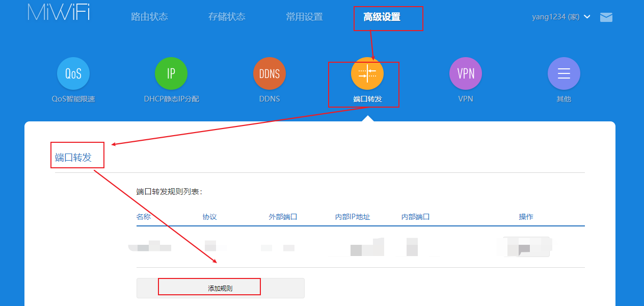The image size is (644, 306).
Task: Click the 添加规则 button
Action: [x=220, y=288]
